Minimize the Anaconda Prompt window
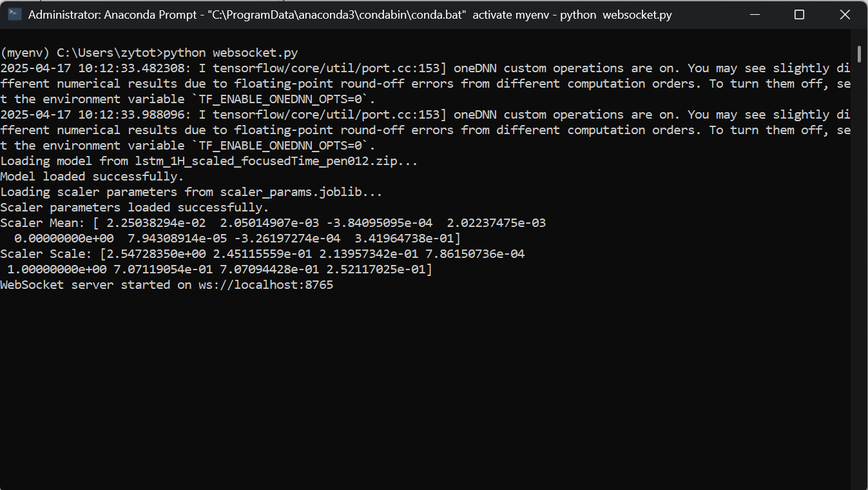 pyautogui.click(x=755, y=14)
